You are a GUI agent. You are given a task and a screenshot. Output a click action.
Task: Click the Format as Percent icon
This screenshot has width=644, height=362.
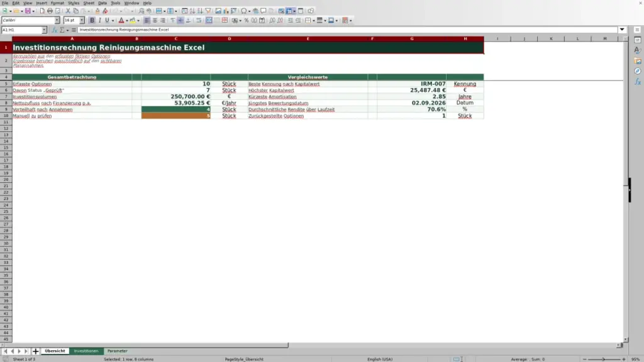[x=247, y=21]
